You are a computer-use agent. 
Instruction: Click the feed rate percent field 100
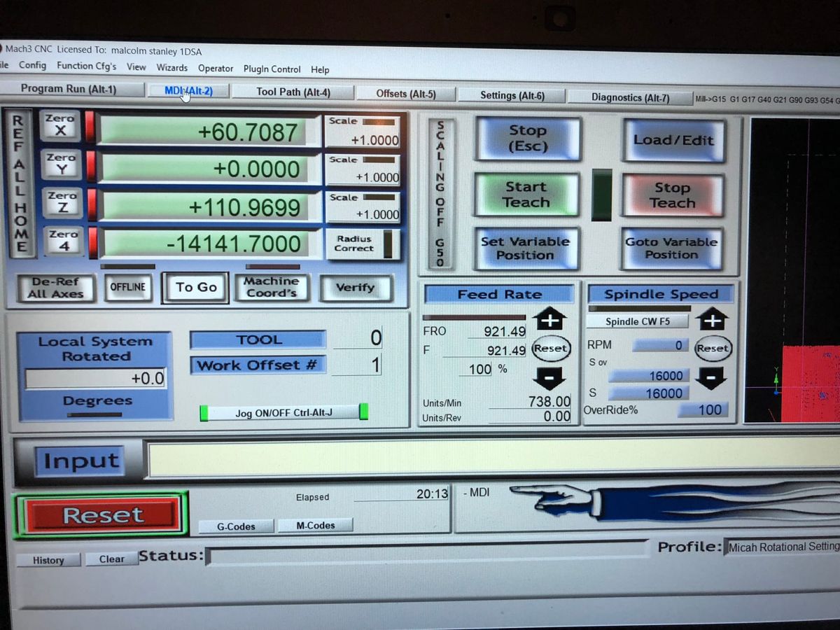(476, 368)
